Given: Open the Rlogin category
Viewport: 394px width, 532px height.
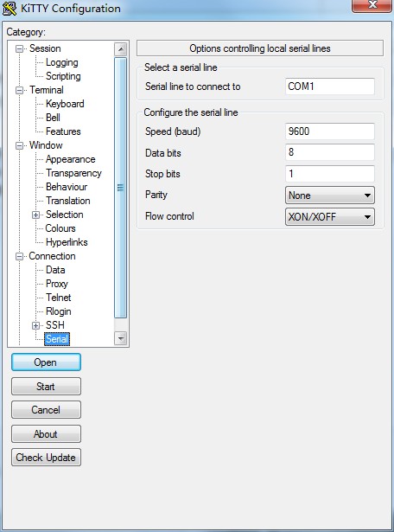Looking at the screenshot, I should click(59, 311).
